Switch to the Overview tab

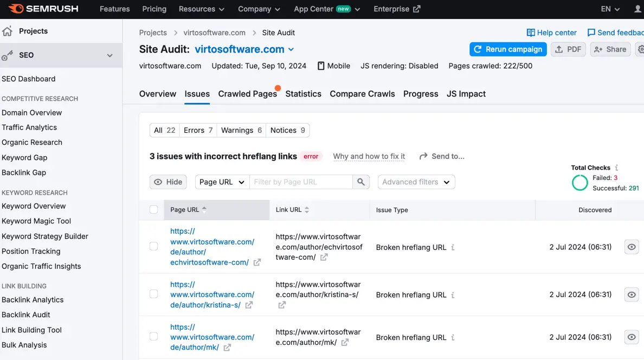[x=158, y=94]
